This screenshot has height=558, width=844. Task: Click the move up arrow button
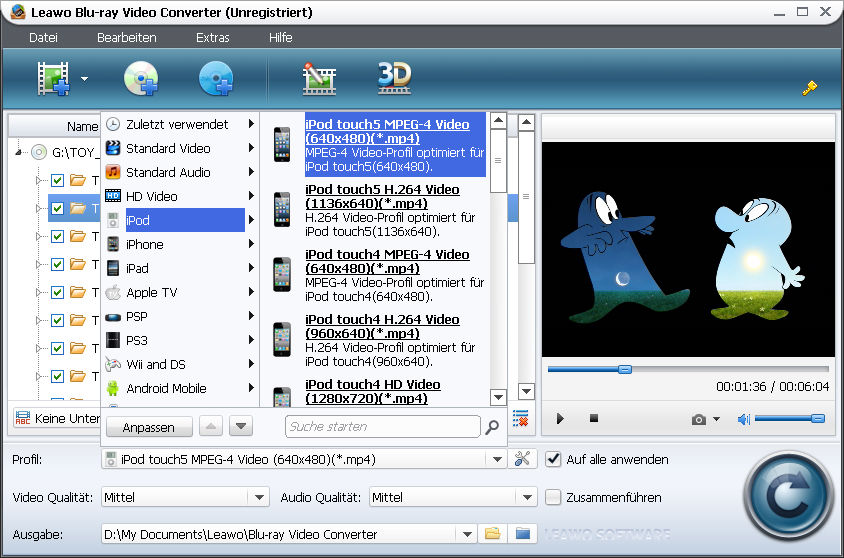(211, 426)
